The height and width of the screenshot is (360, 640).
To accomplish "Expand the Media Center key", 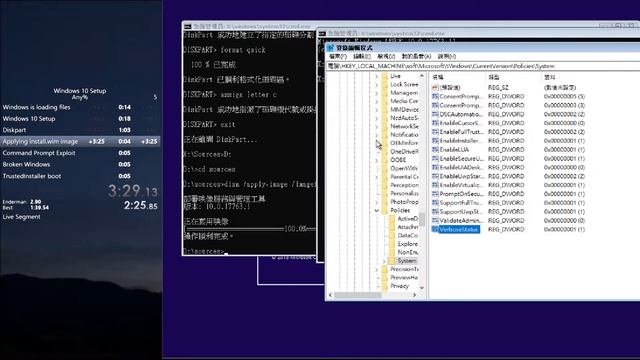I will pos(376,101).
